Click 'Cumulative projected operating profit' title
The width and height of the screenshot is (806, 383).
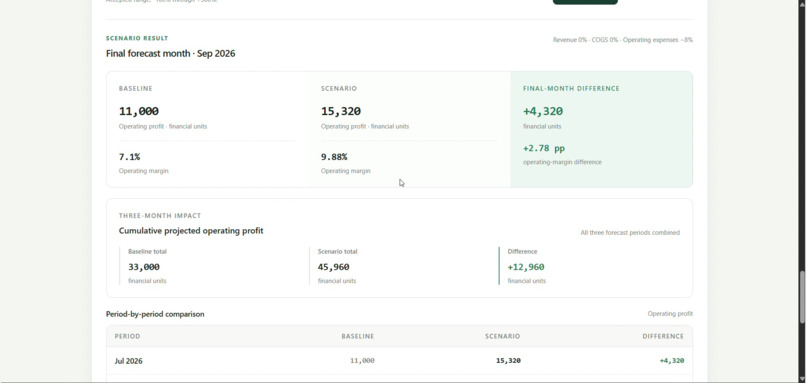(191, 231)
